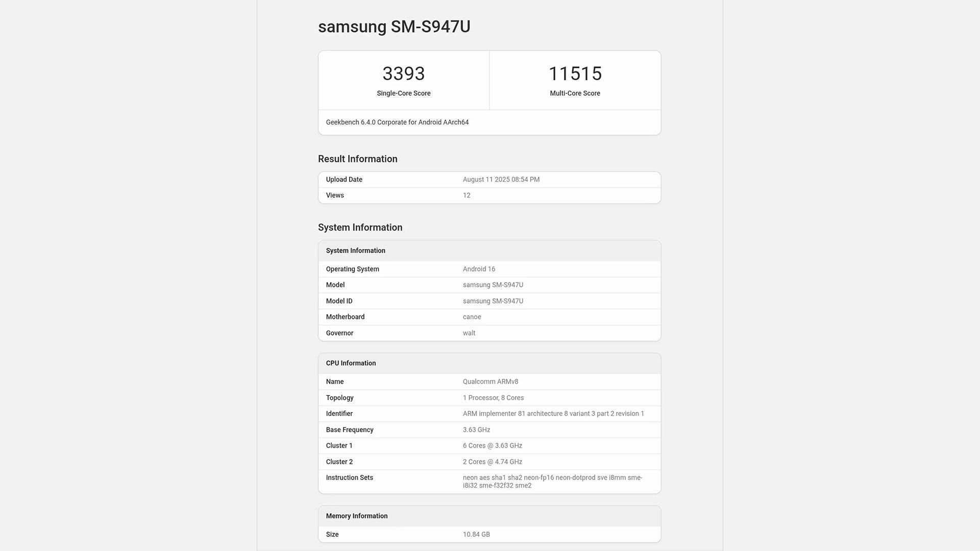Click the Memory Size value 10.84 GB
This screenshot has height=551, width=980.
tap(476, 534)
